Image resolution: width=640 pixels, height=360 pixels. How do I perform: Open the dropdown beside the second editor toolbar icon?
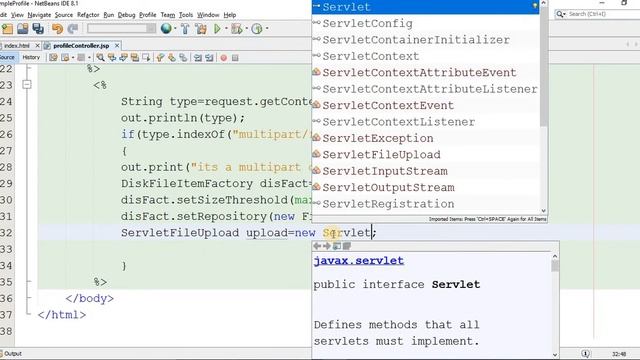click(73, 58)
